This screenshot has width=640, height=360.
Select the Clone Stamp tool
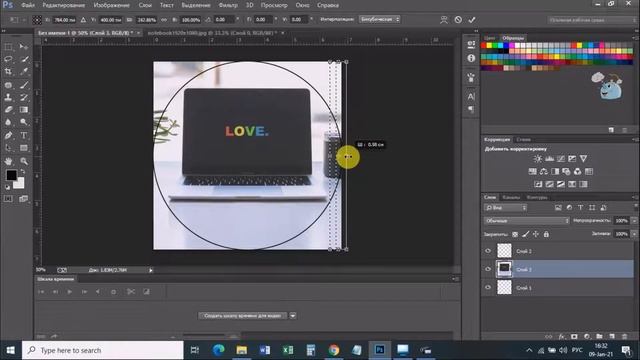(x=8, y=97)
